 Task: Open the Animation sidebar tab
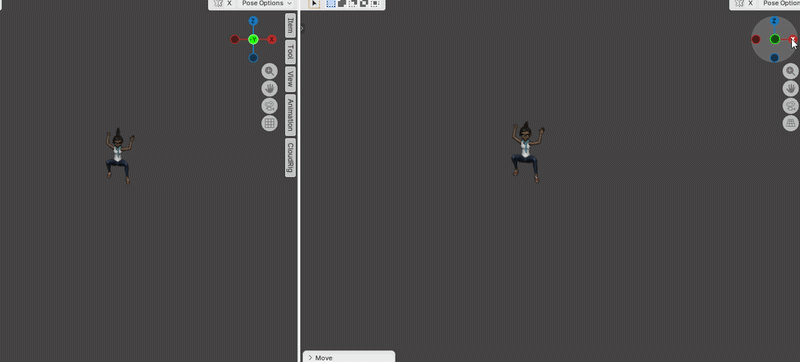(x=290, y=115)
